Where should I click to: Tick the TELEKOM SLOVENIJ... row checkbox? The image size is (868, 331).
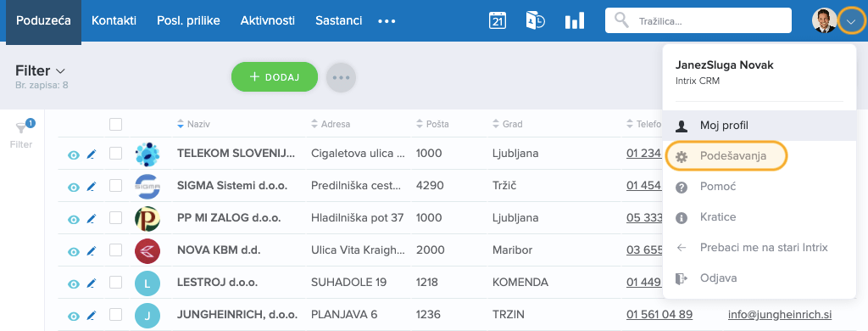(x=115, y=154)
